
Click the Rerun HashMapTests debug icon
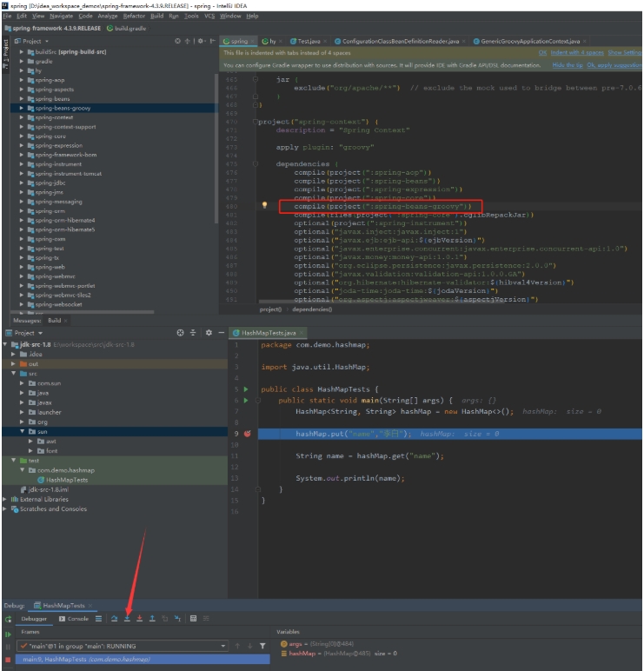[8, 619]
